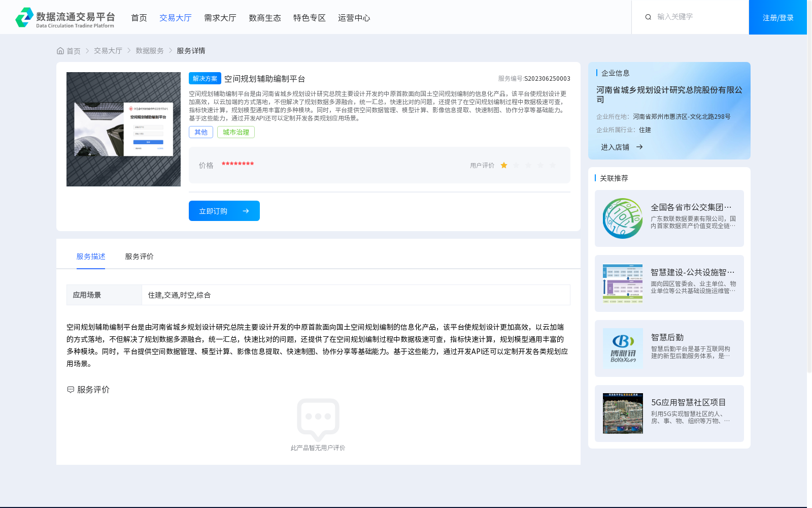The image size is (812, 508).
Task: Click the fourth rating star
Action: tap(540, 165)
